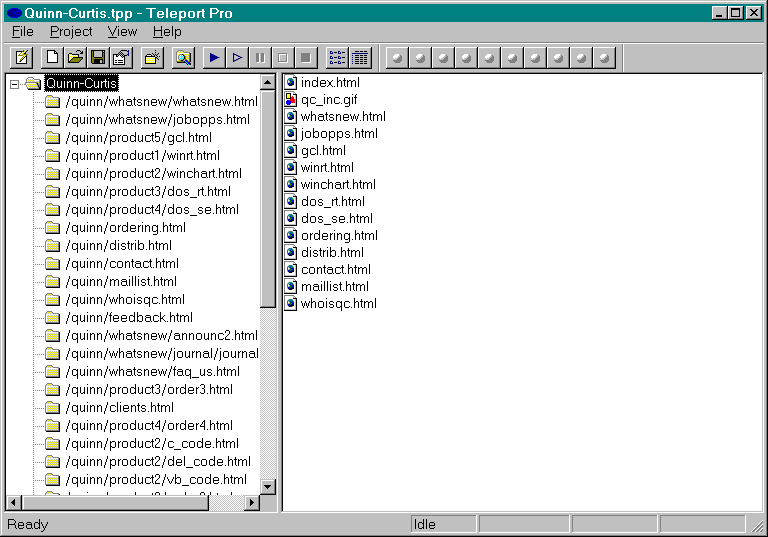Image resolution: width=768 pixels, height=537 pixels.
Task: Select /quinn/product2/winchart.html tree entry
Action: [153, 173]
